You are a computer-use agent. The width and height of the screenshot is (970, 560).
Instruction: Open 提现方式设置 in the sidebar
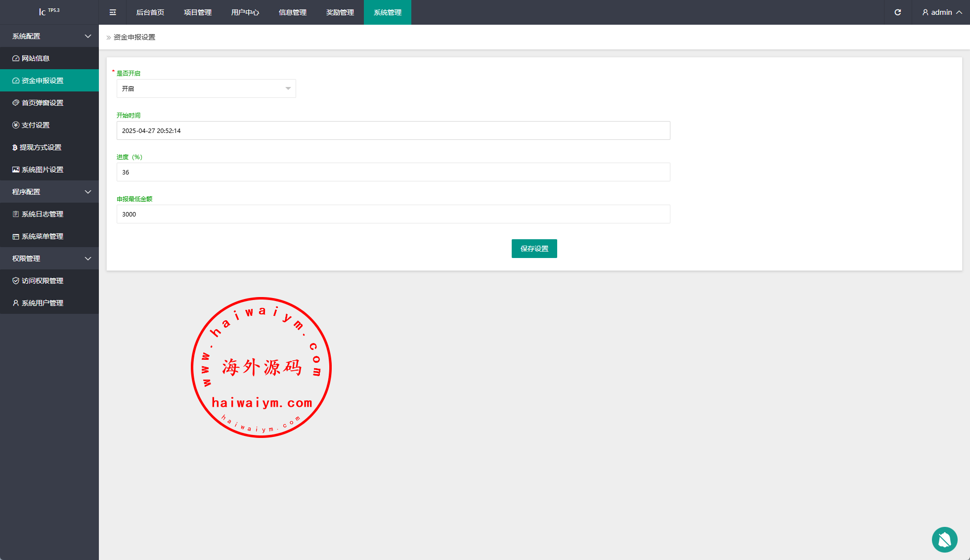coord(41,147)
